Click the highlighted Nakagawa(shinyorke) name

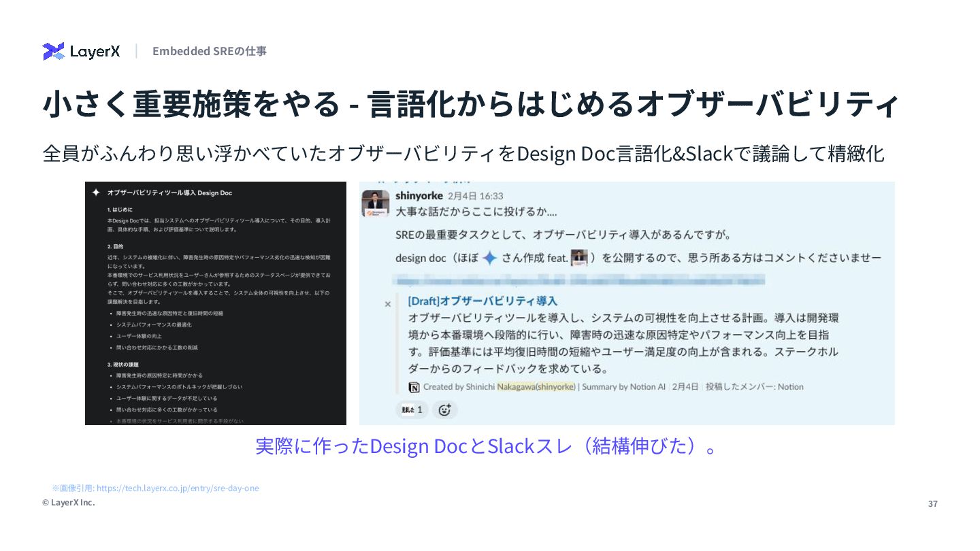point(536,387)
